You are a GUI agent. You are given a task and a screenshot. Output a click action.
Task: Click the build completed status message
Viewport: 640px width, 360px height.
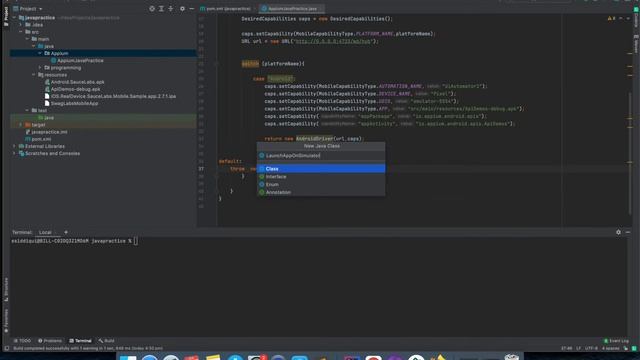pos(88,348)
